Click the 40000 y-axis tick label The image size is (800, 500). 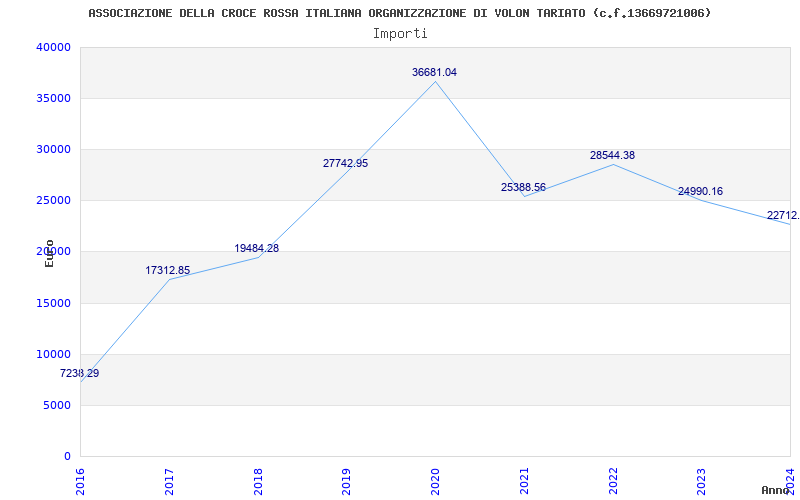click(53, 47)
